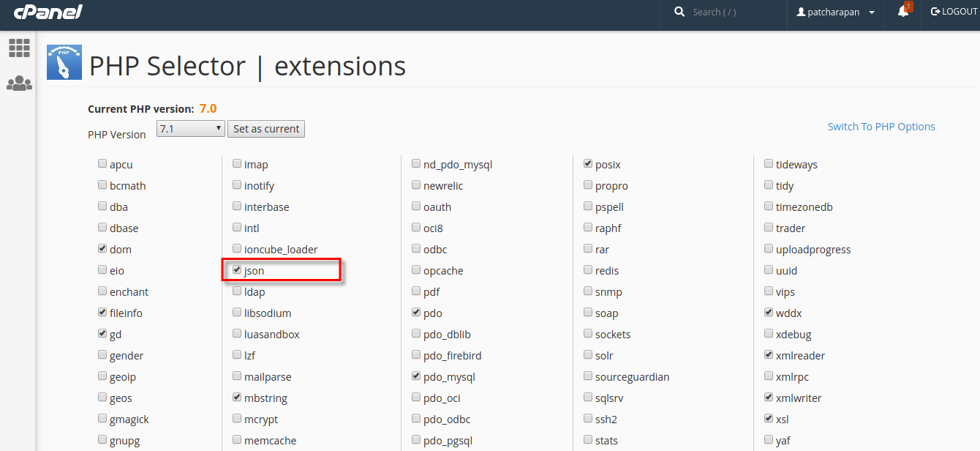Enable the xdebug extension checkbox
This screenshot has height=451, width=980.
[769, 334]
